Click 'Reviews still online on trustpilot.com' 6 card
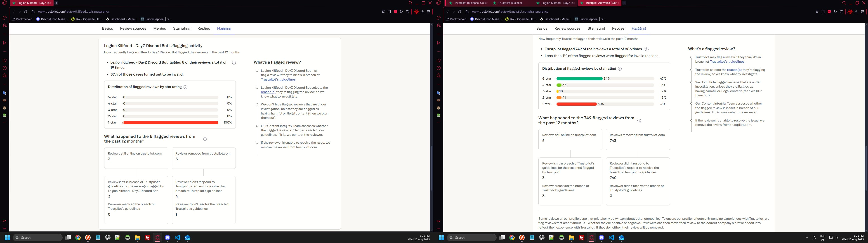This screenshot has width=868, height=243. (570, 139)
